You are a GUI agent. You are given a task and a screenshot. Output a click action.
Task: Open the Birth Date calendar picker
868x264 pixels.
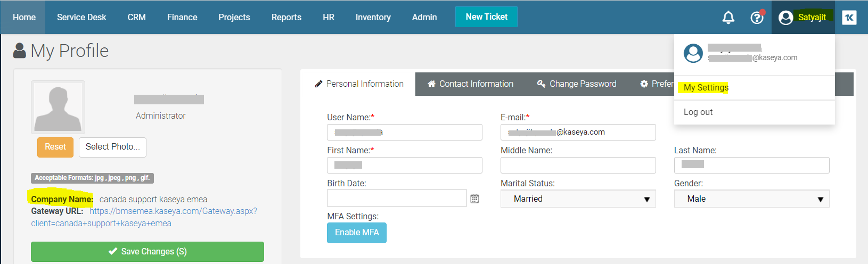pyautogui.click(x=474, y=199)
